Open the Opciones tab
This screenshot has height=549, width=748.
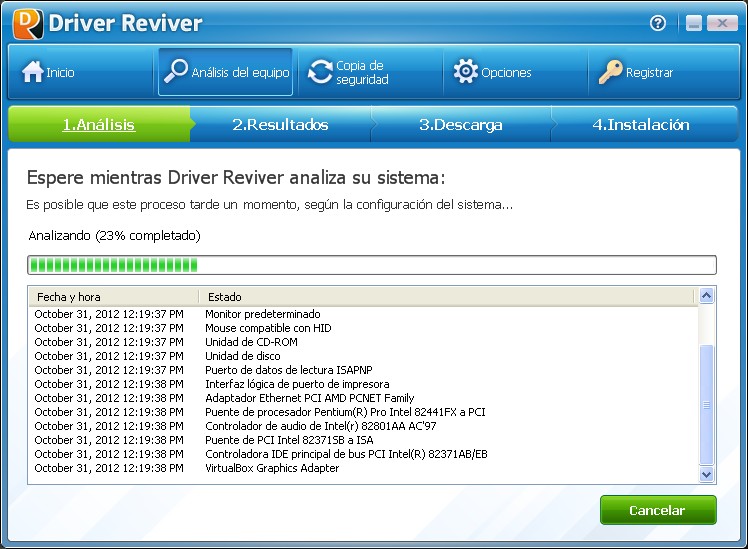pos(516,72)
